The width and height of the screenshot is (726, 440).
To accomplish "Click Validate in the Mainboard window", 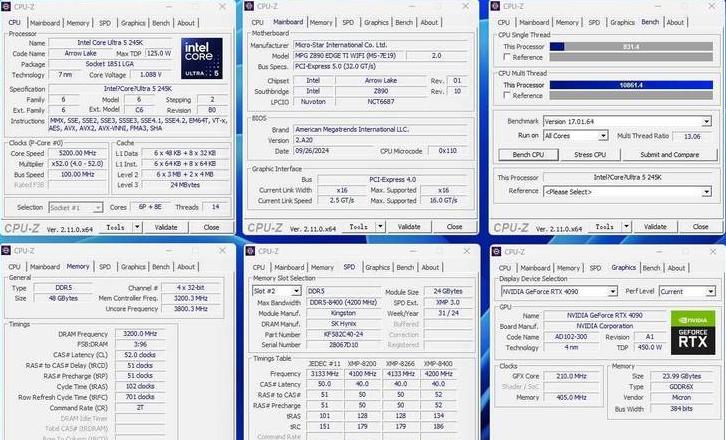I will coord(409,226).
